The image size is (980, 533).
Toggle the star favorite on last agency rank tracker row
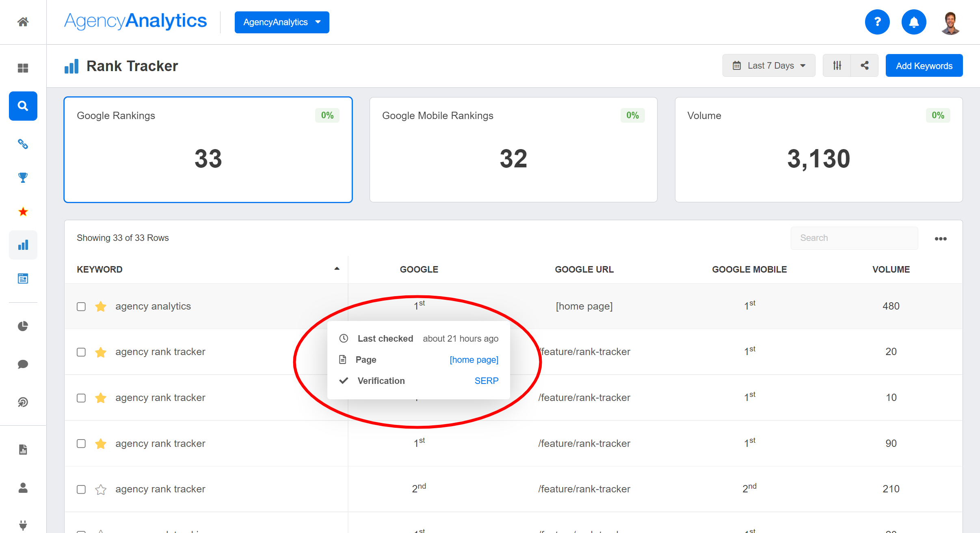pos(100,490)
